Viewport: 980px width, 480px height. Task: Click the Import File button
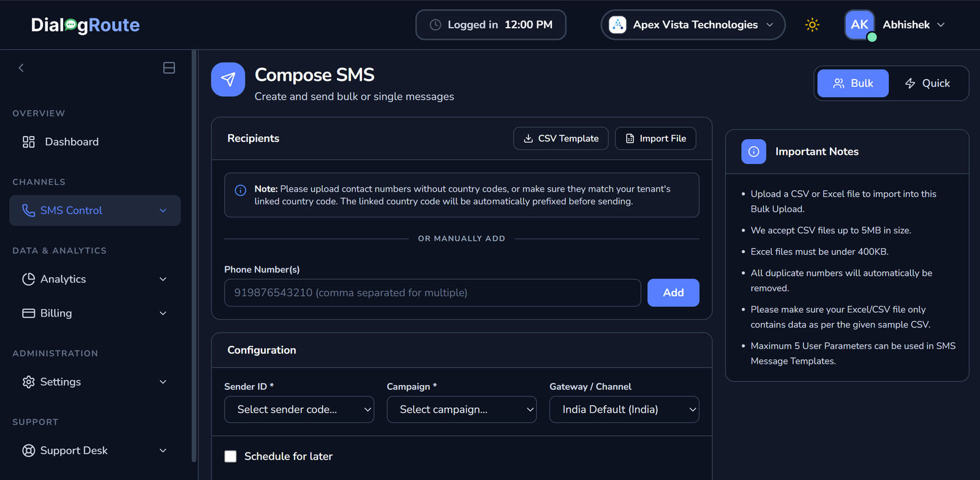(x=655, y=138)
